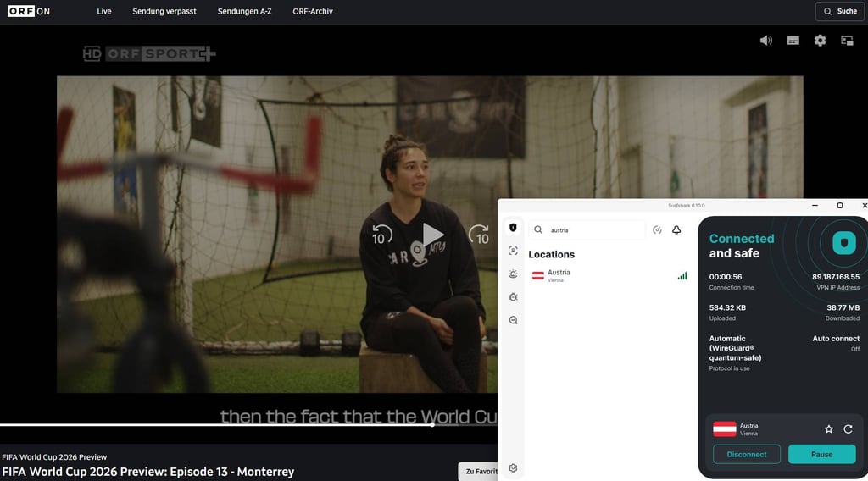Click the Disconnect button
Image resolution: width=868 pixels, height=481 pixels.
coord(746,454)
